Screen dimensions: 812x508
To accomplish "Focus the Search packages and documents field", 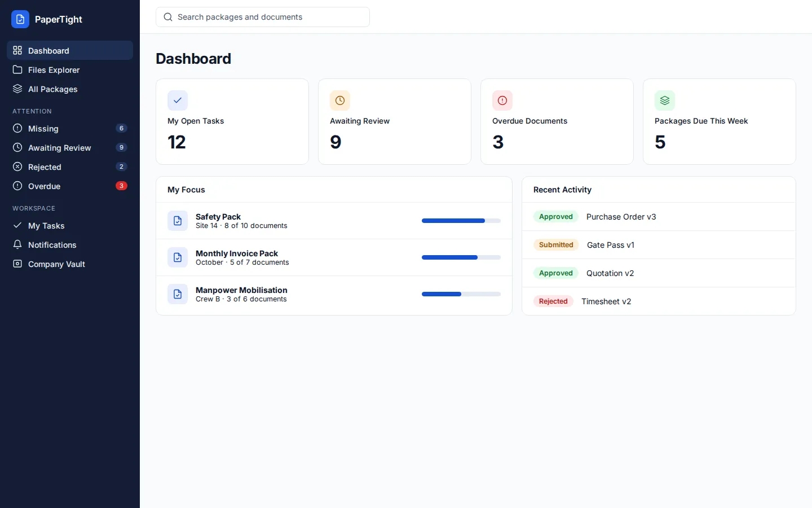I will click(263, 17).
